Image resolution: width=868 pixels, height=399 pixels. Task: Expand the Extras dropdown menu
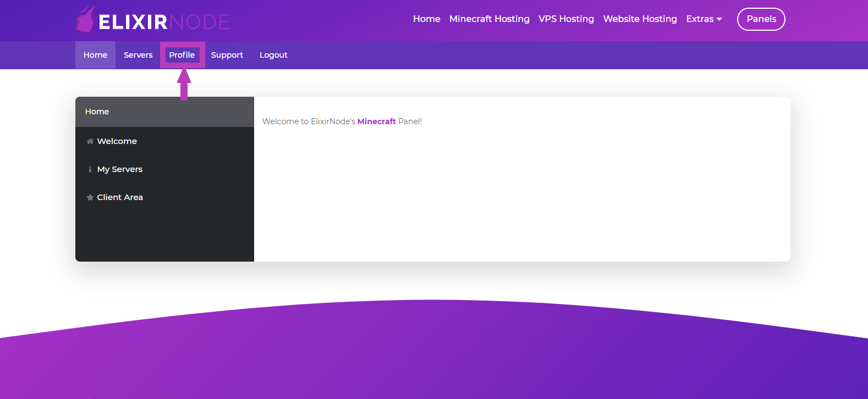tap(704, 19)
